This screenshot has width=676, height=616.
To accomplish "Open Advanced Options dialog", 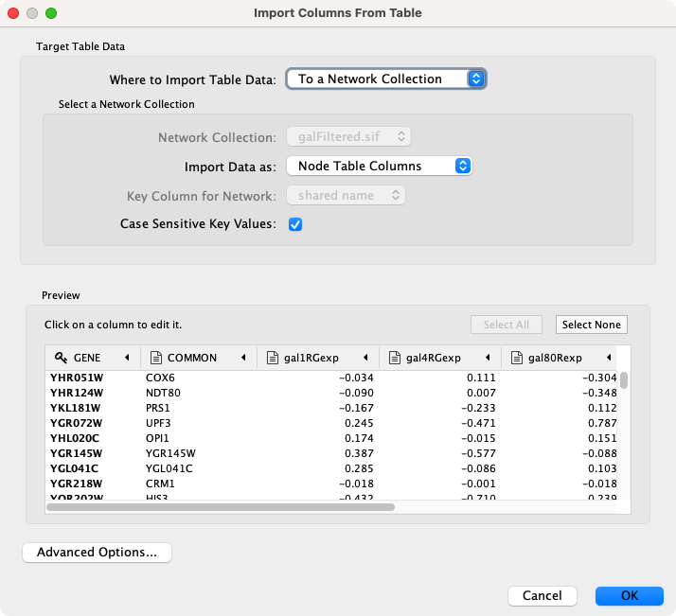I will tap(97, 553).
